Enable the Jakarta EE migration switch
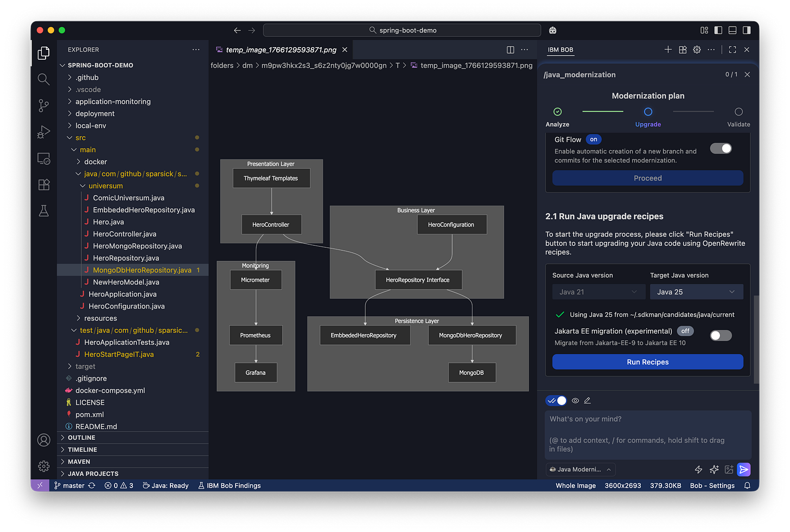Viewport: 790px width, 532px height. point(721,336)
